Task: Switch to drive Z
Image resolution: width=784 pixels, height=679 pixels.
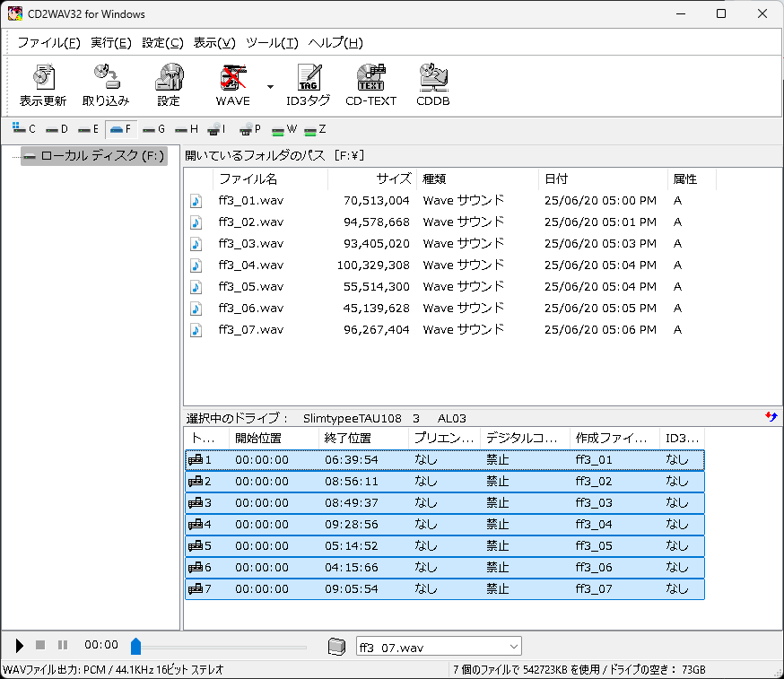Action: coord(316,128)
